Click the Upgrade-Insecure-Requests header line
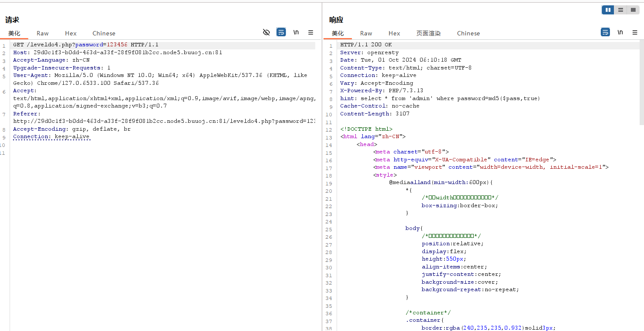The height and width of the screenshot is (331, 644). tap(62, 68)
